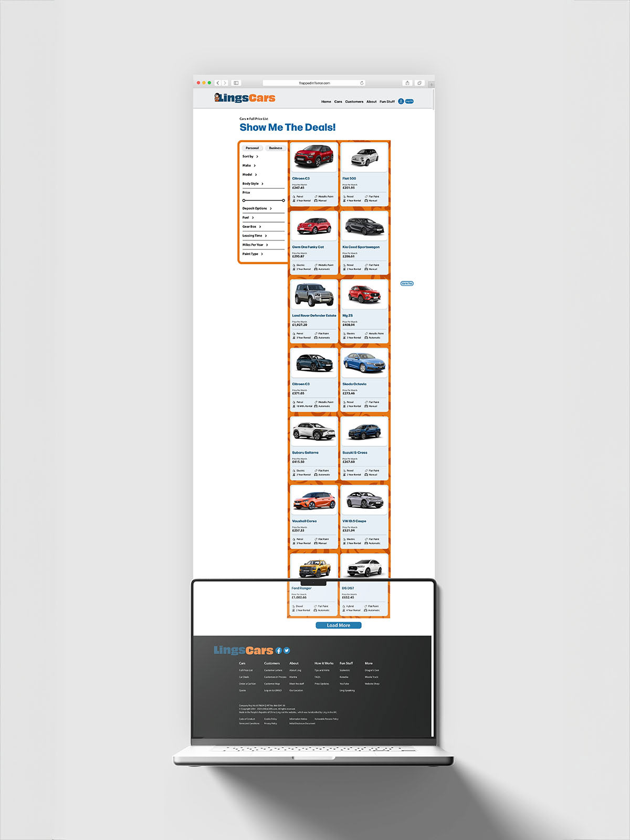Open the Vauxhall Corsa car thumbnail
The width and height of the screenshot is (630, 840).
coord(314,499)
